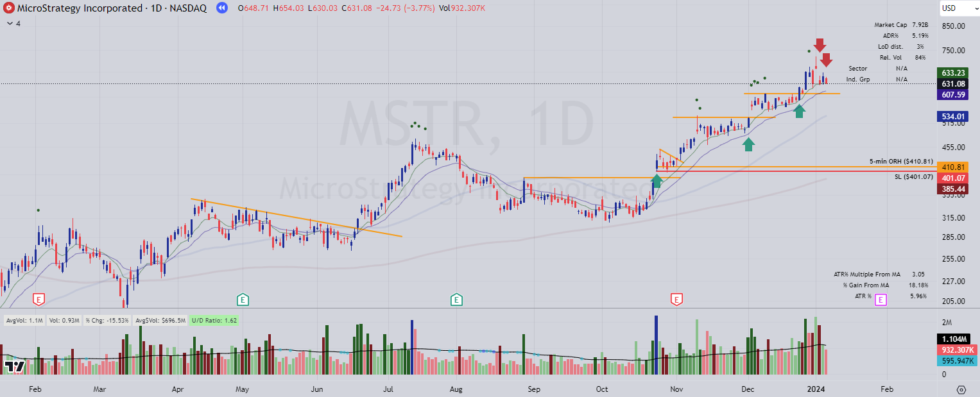Open the purple upcoming earnings marker
The width and height of the screenshot is (980, 397).
click(x=881, y=300)
